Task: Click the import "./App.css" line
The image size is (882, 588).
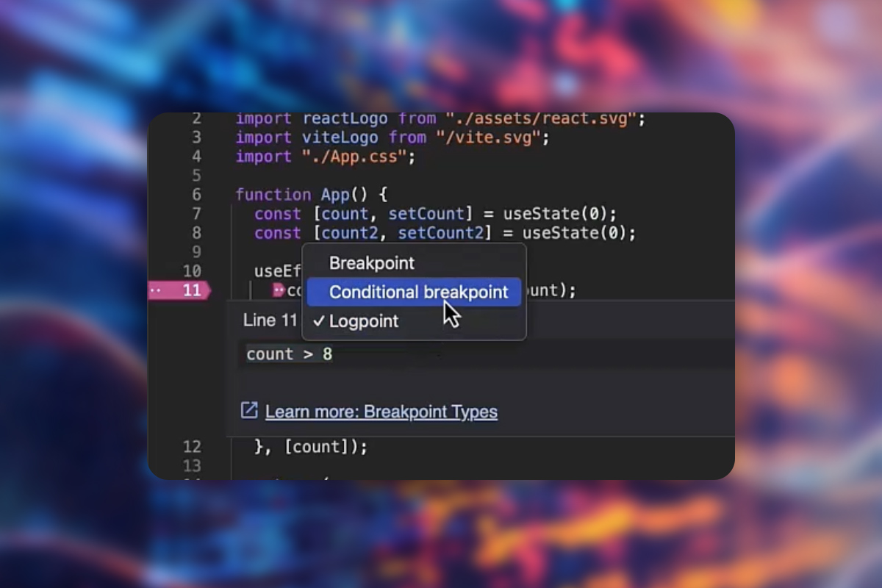Action: (326, 157)
